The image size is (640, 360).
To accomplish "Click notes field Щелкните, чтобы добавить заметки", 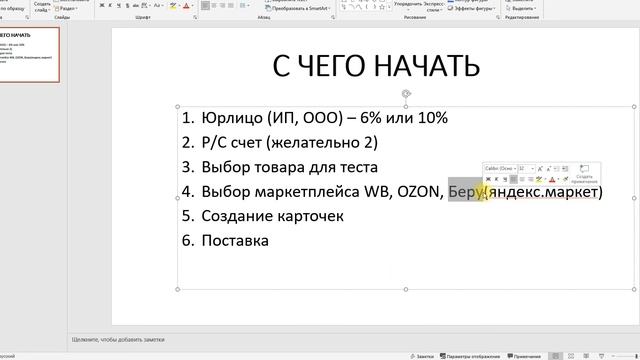I will tap(118, 340).
